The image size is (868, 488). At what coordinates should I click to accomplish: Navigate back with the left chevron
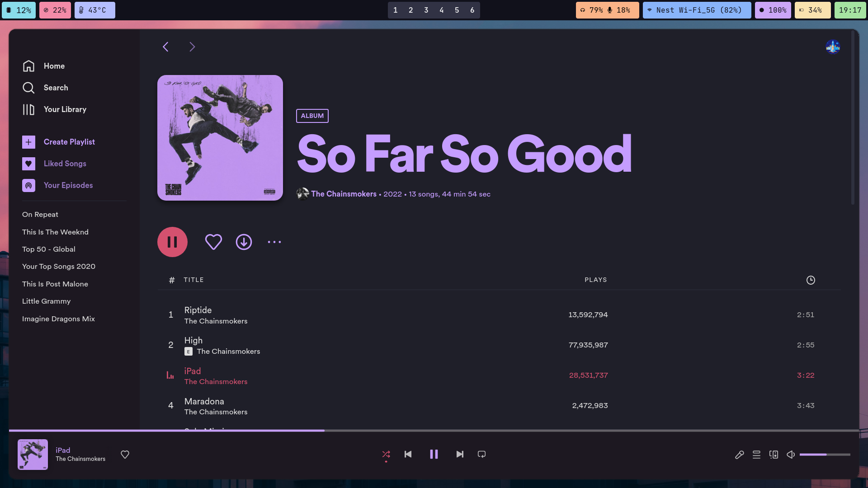tap(165, 47)
